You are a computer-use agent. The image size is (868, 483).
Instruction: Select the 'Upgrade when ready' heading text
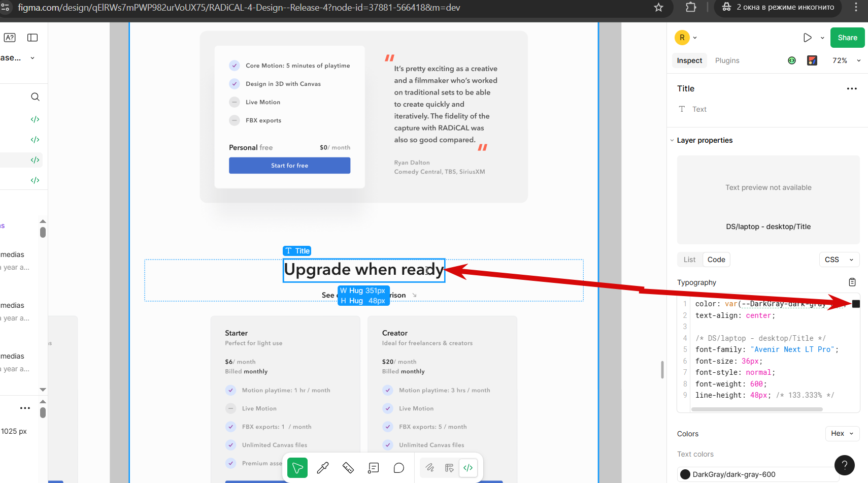coord(363,270)
